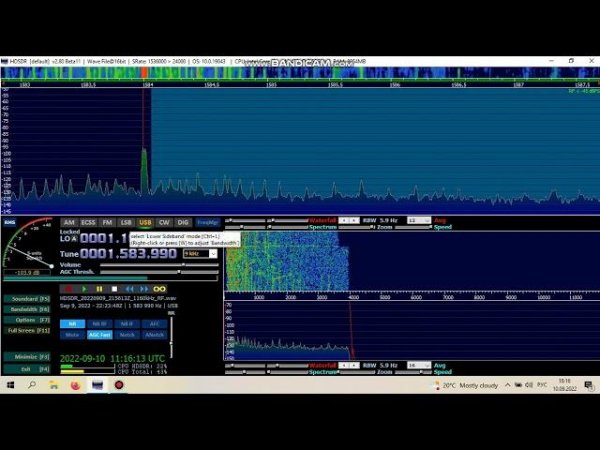Stop playback with the white square icon
The width and height of the screenshot is (600, 450).
tap(114, 289)
